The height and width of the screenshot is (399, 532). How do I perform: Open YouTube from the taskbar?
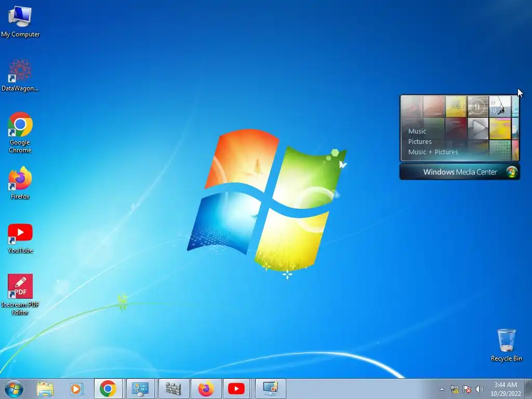coord(236,389)
